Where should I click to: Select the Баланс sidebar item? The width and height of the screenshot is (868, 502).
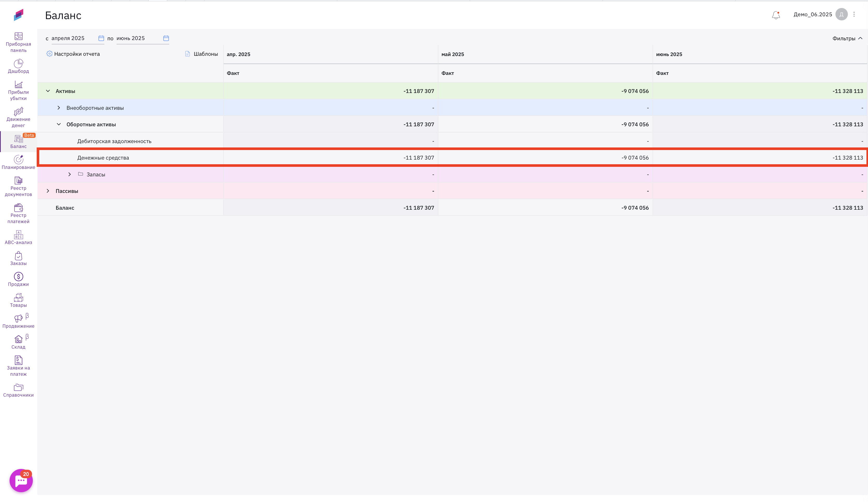click(18, 142)
